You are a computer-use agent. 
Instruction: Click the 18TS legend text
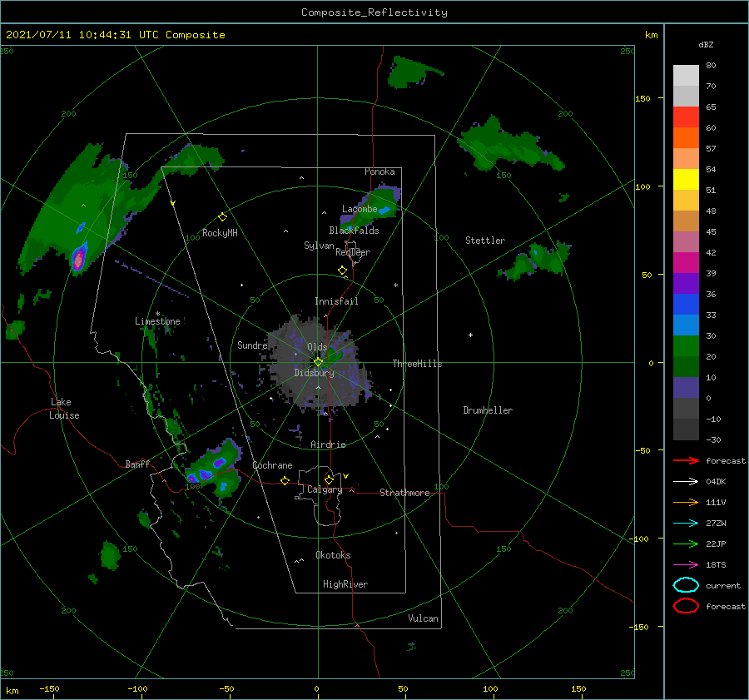click(x=716, y=565)
